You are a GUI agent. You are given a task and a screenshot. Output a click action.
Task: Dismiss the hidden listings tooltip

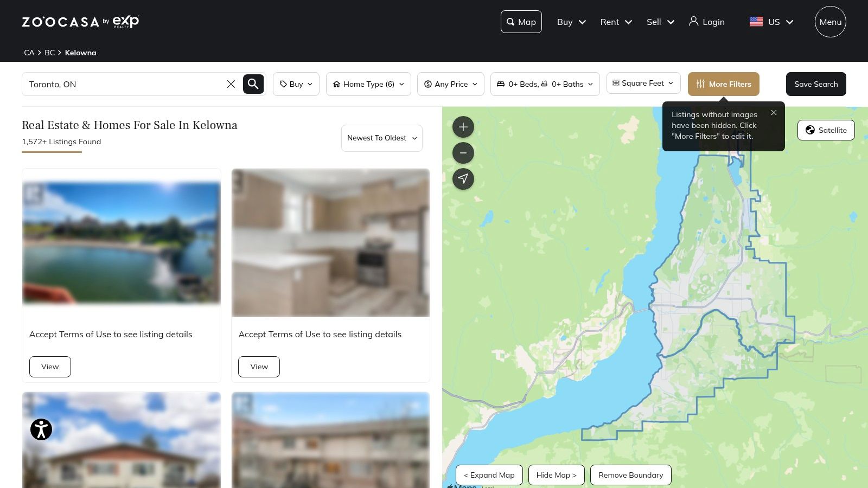pos(774,113)
